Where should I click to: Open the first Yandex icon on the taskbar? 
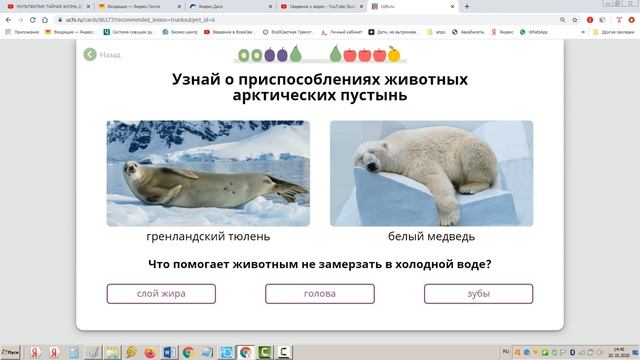35,352
